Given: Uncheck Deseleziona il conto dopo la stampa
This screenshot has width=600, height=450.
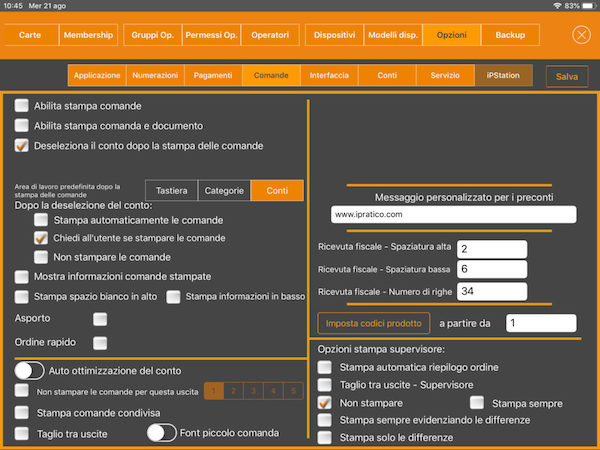Looking at the screenshot, I should click(21, 145).
